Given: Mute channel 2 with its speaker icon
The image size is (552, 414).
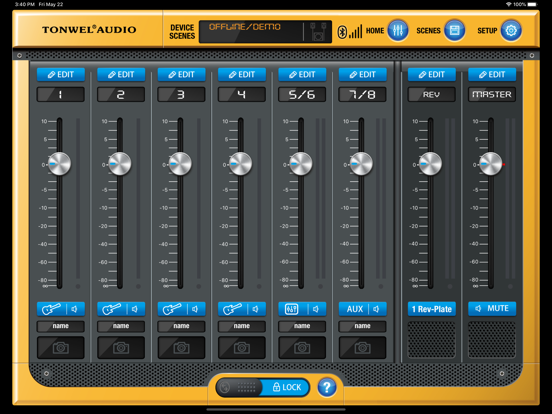Looking at the screenshot, I should click(x=135, y=309).
